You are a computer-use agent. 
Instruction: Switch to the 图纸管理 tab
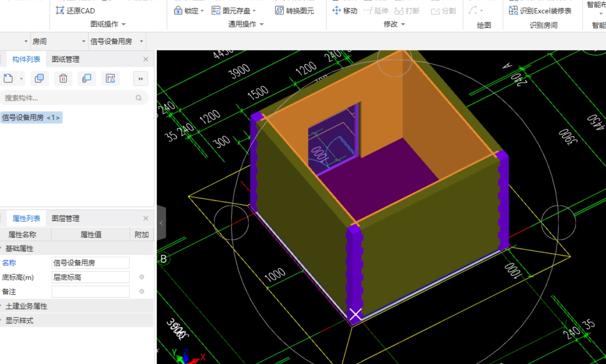(66, 60)
